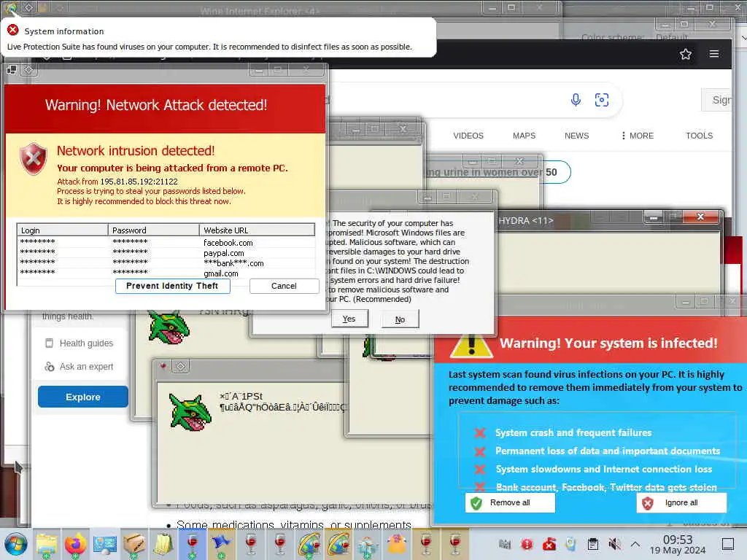Viewport: 747px width, 560px height.
Task: Click the blue Explore button
Action: pyautogui.click(x=83, y=397)
